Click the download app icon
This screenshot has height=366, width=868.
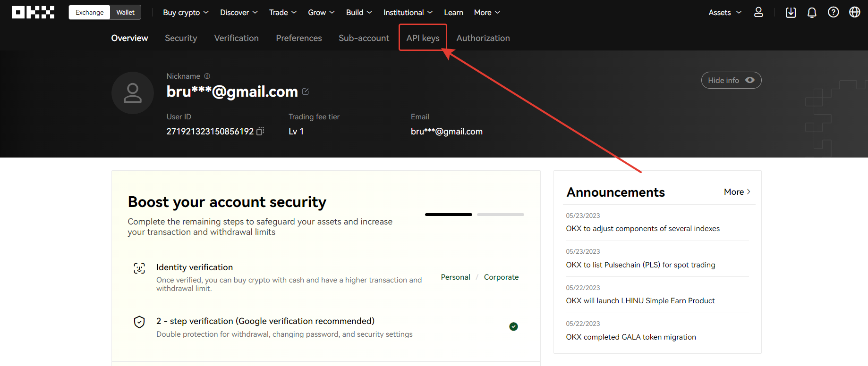(791, 12)
